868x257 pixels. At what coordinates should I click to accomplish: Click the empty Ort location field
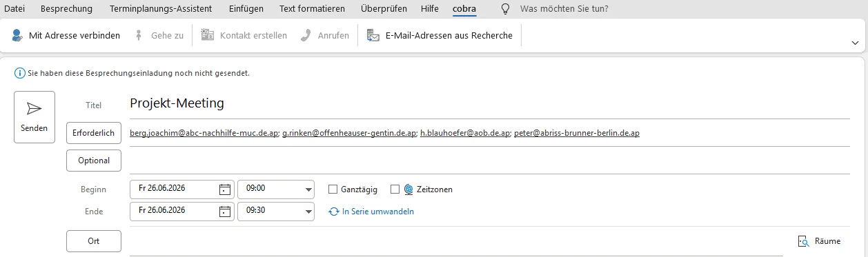(x=456, y=241)
